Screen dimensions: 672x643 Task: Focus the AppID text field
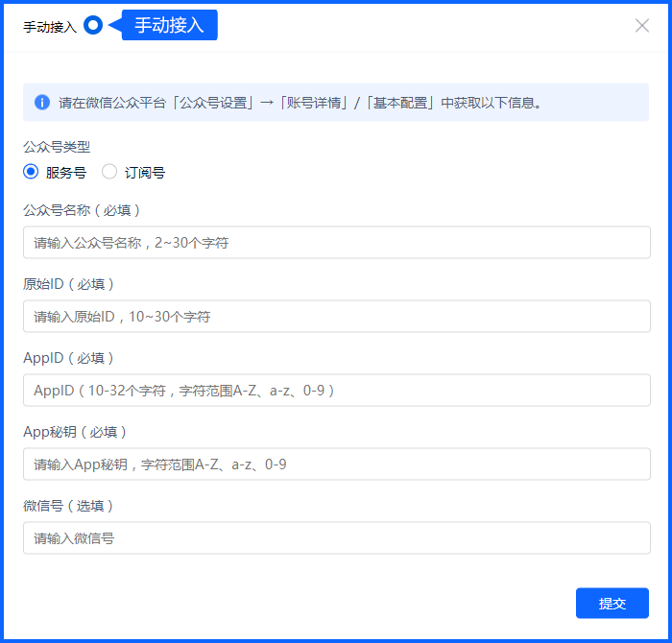pyautogui.click(x=336, y=391)
